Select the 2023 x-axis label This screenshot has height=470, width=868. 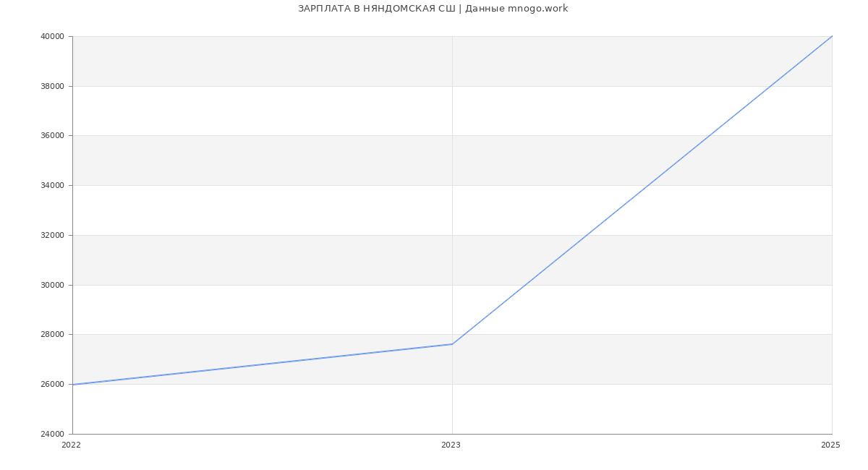451,445
